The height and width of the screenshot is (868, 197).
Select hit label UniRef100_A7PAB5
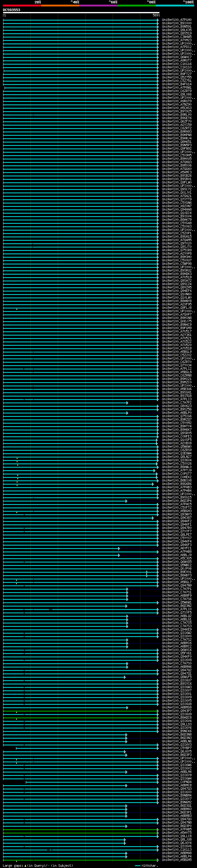click(177, 829)
